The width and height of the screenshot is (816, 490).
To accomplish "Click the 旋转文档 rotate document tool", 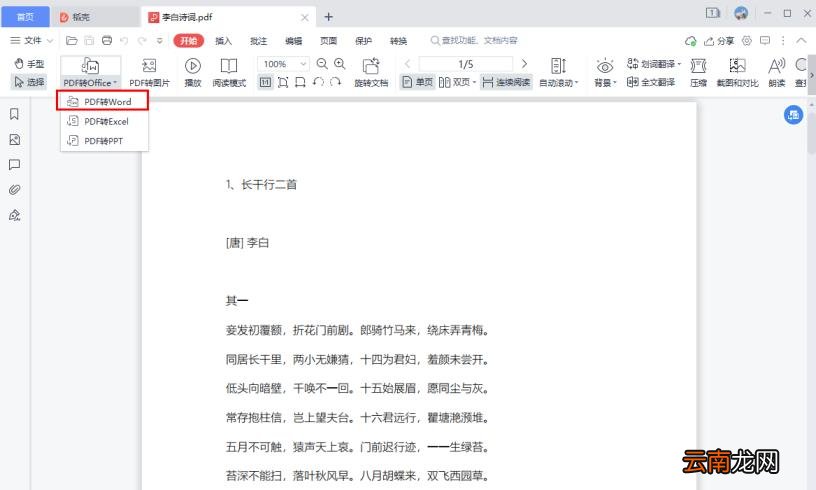I will (371, 72).
